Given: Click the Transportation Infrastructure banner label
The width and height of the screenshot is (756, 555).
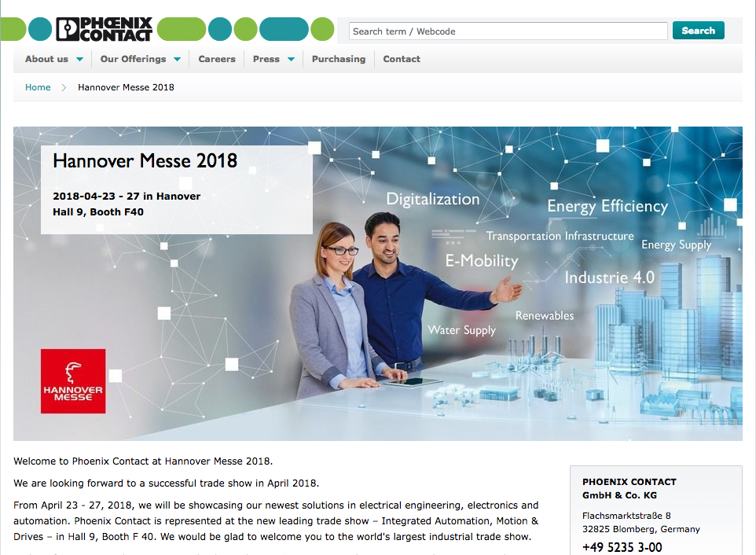Looking at the screenshot, I should pyautogui.click(x=560, y=236).
